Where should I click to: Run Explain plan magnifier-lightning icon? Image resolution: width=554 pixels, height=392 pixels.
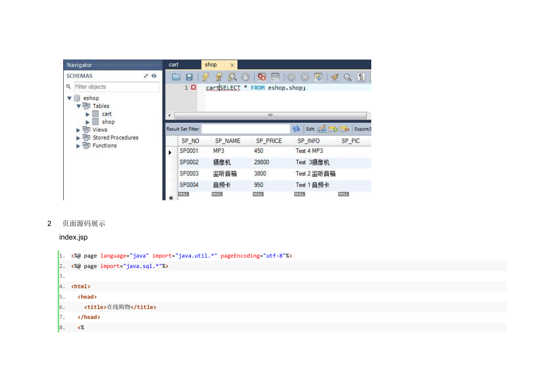232,77
